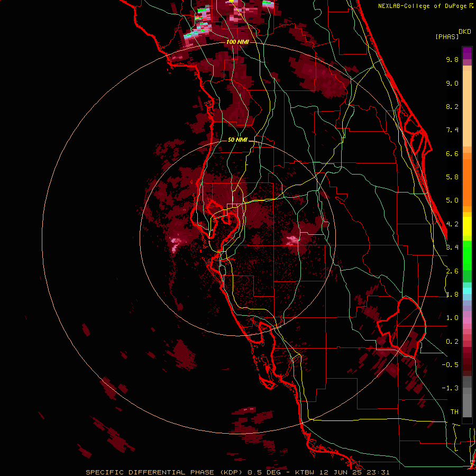Click the 0.5 DEG elevation text

click(264, 472)
